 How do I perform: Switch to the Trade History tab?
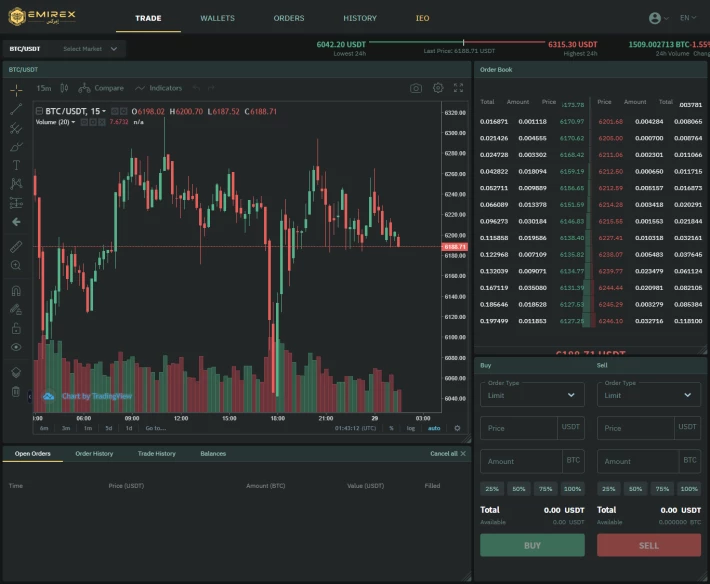(157, 454)
